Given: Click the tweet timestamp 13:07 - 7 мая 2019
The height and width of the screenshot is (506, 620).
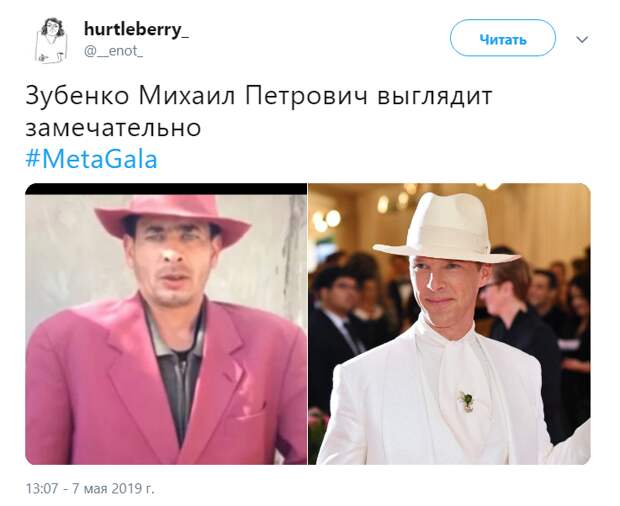Looking at the screenshot, I should click(x=90, y=489).
